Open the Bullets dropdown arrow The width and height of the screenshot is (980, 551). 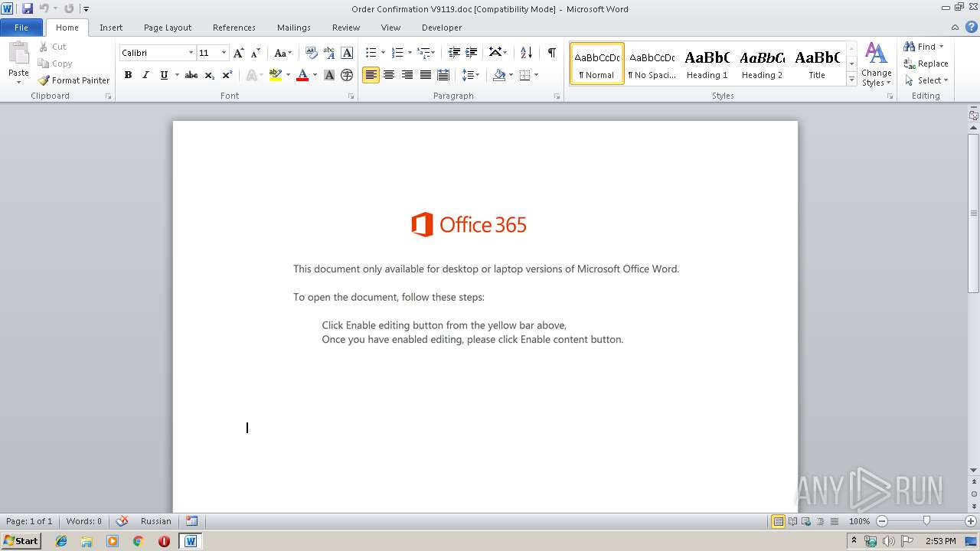pyautogui.click(x=384, y=53)
